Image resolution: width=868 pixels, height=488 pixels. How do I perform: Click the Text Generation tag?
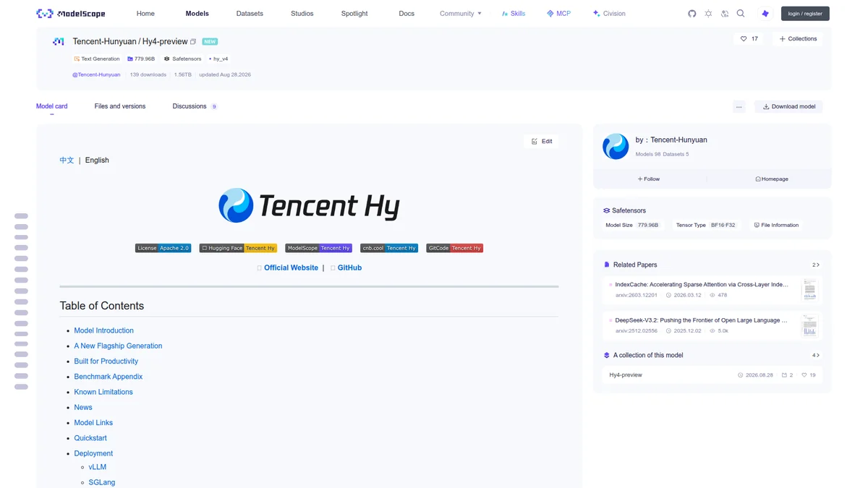coord(97,59)
